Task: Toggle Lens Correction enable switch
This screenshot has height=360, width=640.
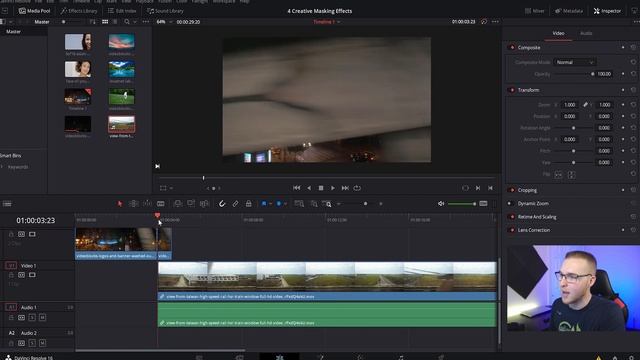Action: pyautogui.click(x=512, y=230)
